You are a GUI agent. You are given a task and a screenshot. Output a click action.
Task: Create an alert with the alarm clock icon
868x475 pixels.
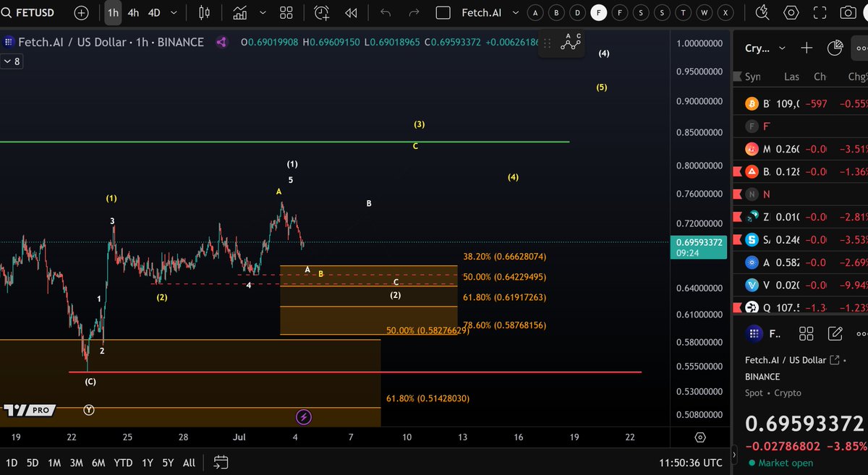[322, 12]
